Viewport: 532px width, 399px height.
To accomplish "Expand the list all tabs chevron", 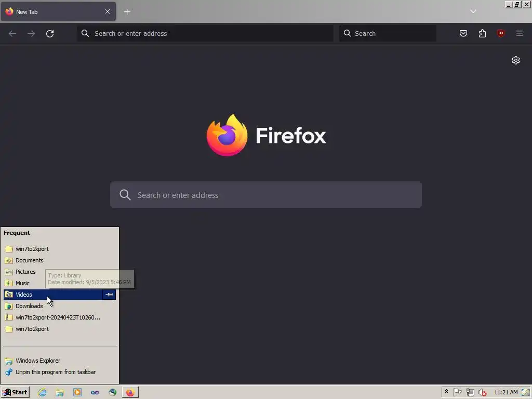I will point(473,11).
